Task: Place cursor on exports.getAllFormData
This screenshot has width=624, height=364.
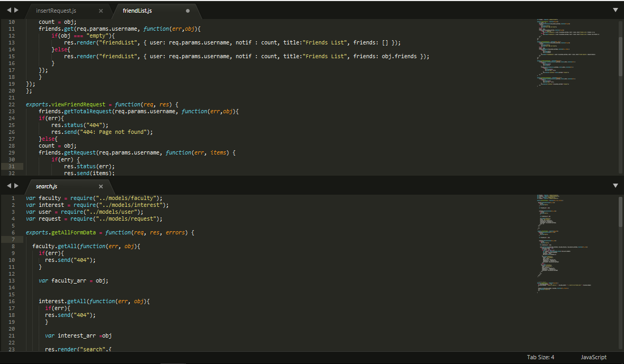Action: pyautogui.click(x=61, y=232)
